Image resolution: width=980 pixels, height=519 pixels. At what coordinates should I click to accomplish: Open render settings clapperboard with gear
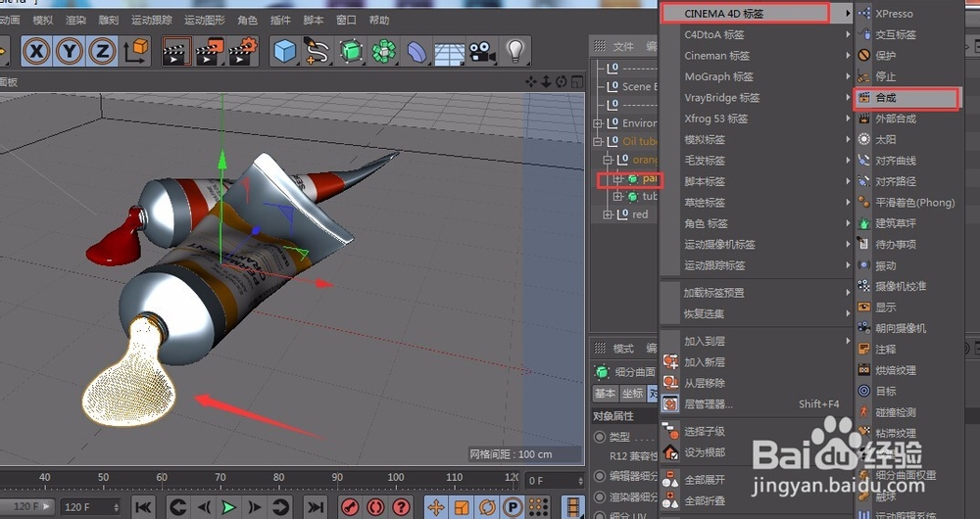click(x=243, y=52)
